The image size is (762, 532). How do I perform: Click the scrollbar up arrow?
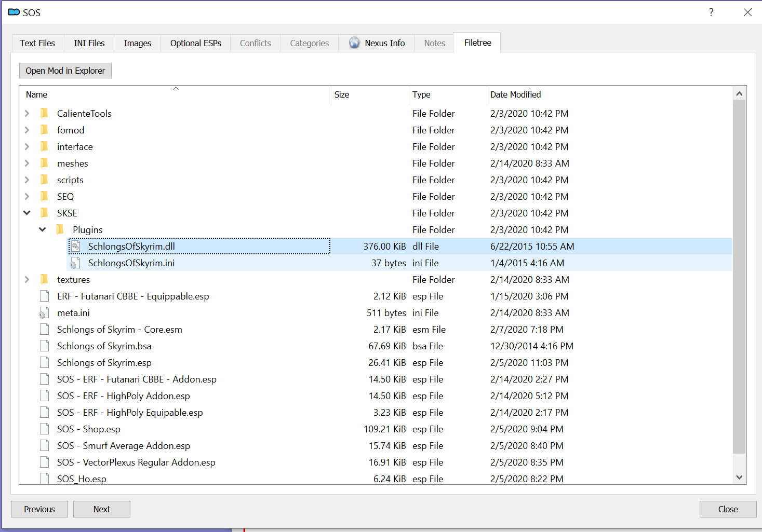tap(739, 94)
